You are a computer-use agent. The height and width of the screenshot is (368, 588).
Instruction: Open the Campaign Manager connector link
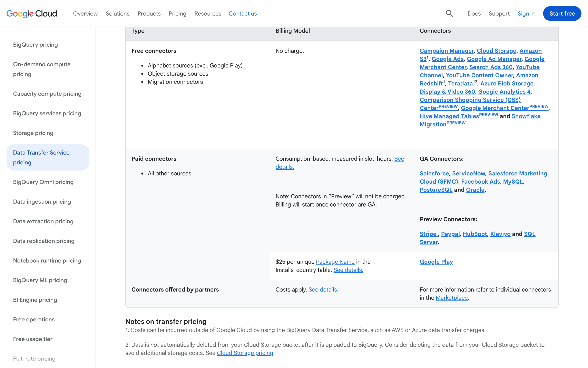point(447,51)
